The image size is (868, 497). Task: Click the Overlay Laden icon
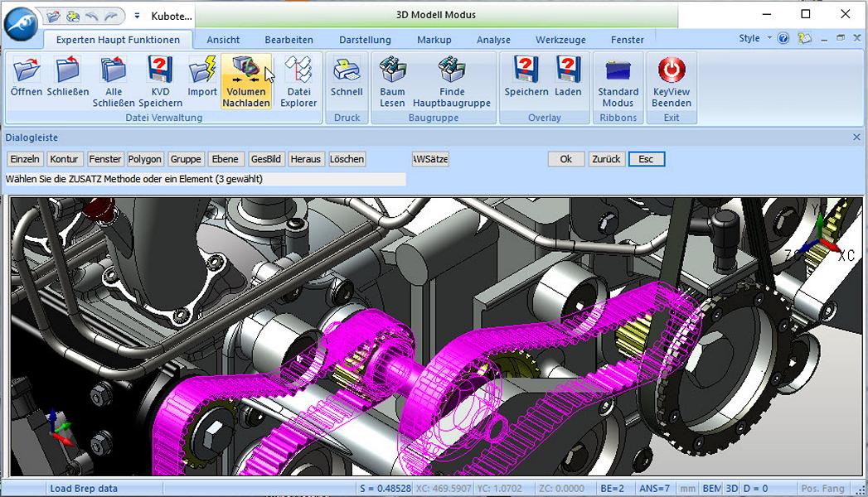coord(569,70)
